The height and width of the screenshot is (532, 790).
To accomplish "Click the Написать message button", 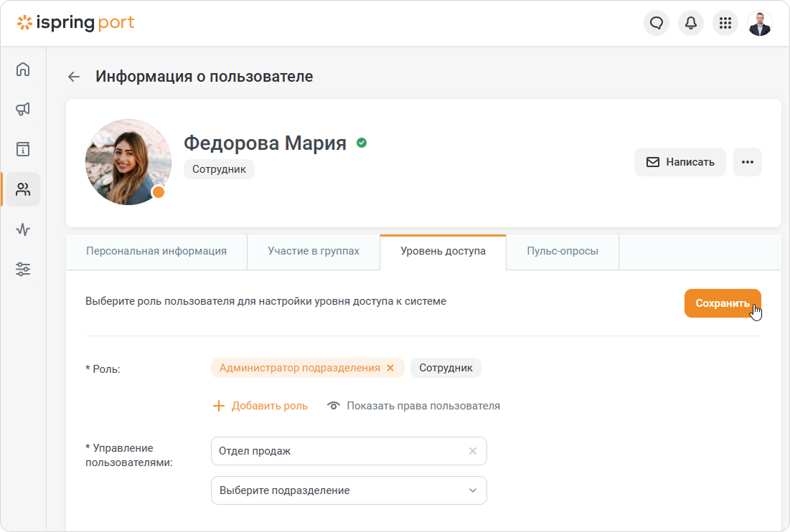I will pyautogui.click(x=680, y=162).
